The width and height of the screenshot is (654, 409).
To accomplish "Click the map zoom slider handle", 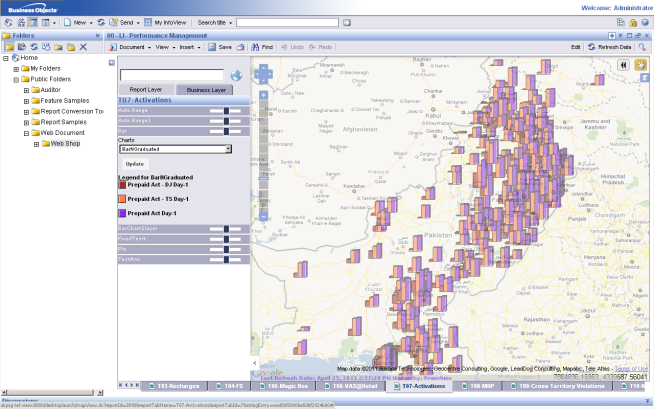I will click(264, 178).
